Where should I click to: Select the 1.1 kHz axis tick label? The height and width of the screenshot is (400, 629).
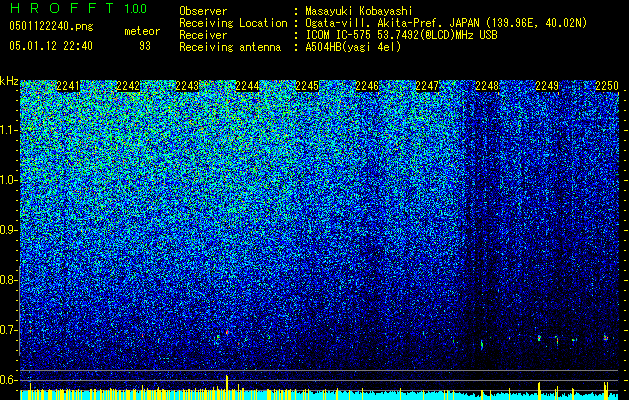[x=9, y=130]
